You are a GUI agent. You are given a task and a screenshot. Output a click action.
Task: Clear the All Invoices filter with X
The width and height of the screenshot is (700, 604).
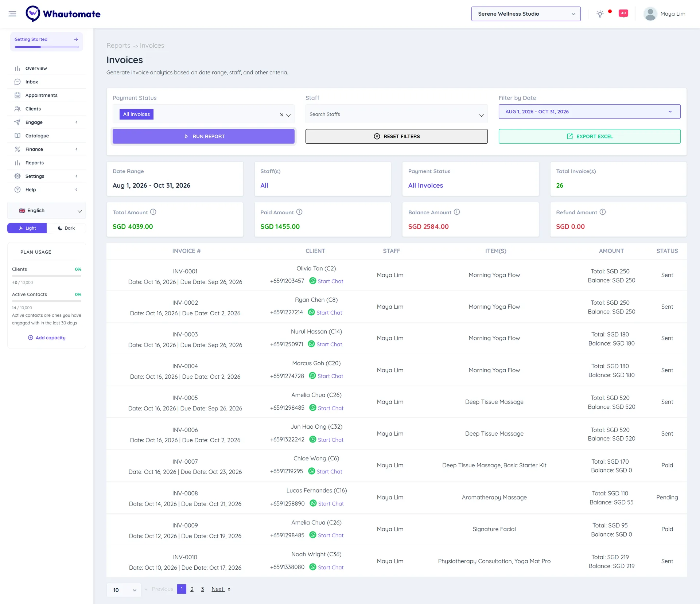281,114
